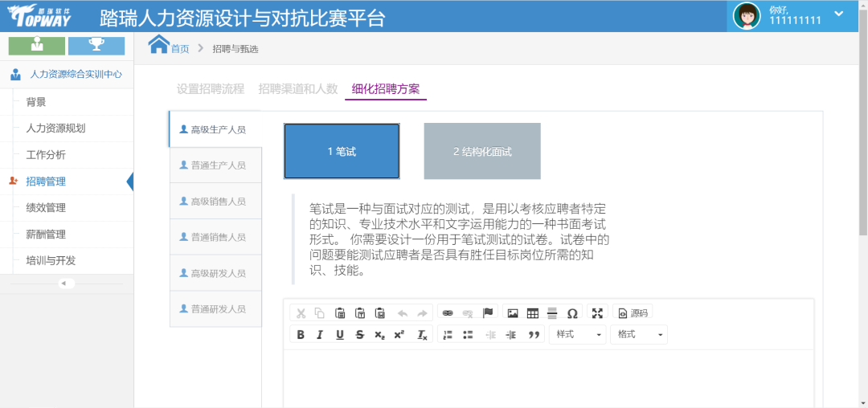Insert a numbered list
This screenshot has width=868, height=408.
pyautogui.click(x=448, y=335)
